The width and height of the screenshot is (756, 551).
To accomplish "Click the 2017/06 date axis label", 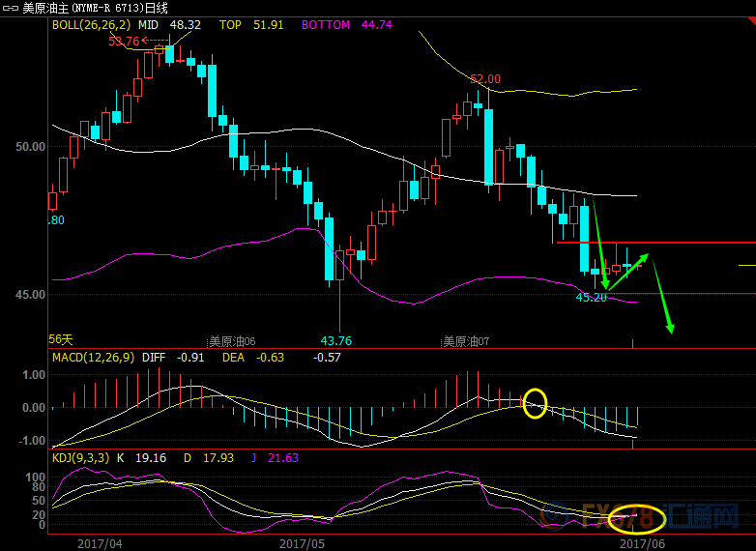I will coord(642,544).
